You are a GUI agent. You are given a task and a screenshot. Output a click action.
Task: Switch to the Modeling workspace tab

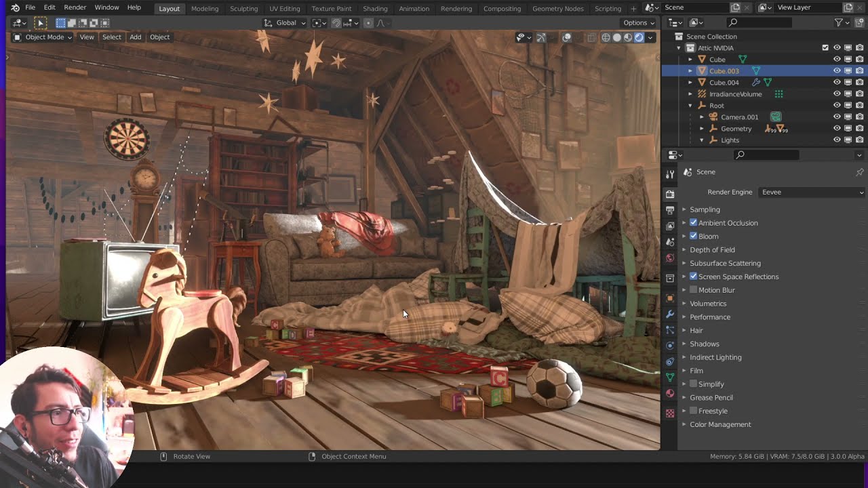click(205, 9)
